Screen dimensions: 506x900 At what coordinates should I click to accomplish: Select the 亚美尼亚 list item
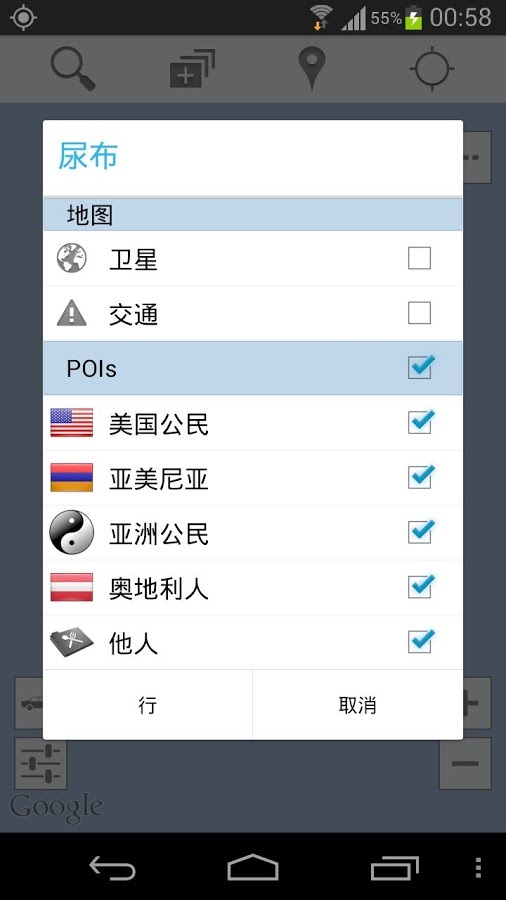pos(253,478)
